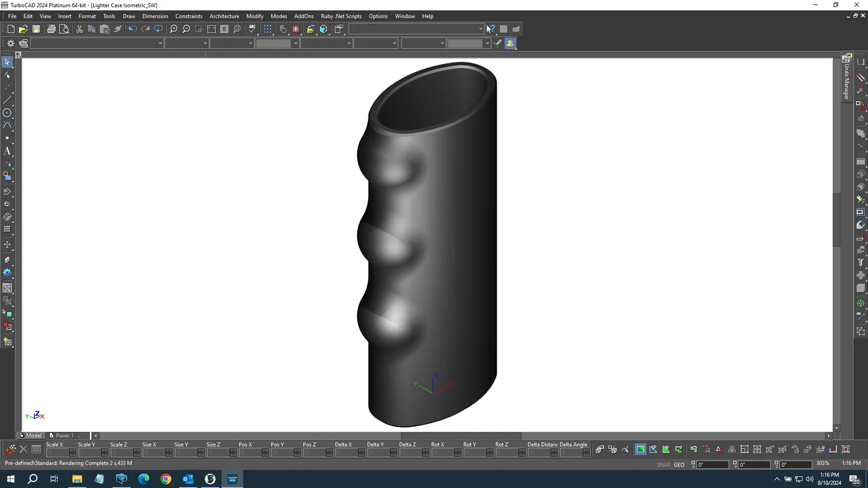Click the Z coordinate field in status bar
The height and width of the screenshot is (488, 868).
(796, 465)
